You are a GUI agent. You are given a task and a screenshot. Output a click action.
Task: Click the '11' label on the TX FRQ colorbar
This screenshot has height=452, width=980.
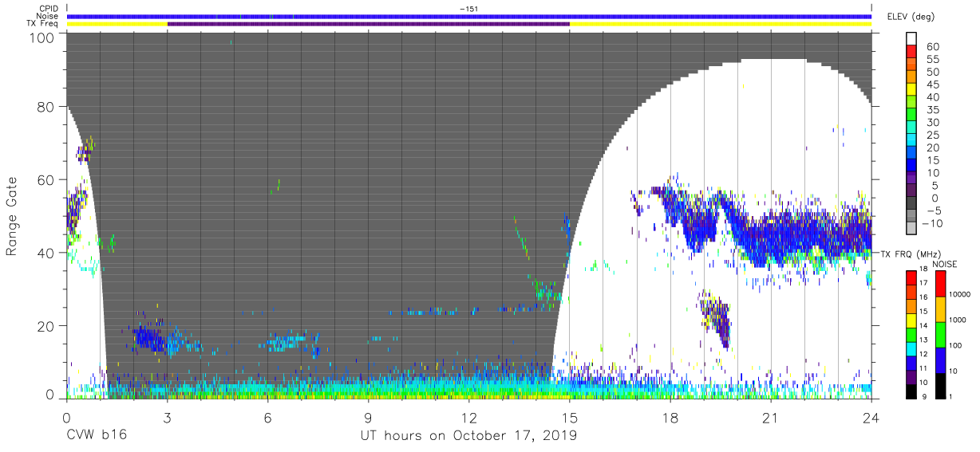pyautogui.click(x=923, y=368)
